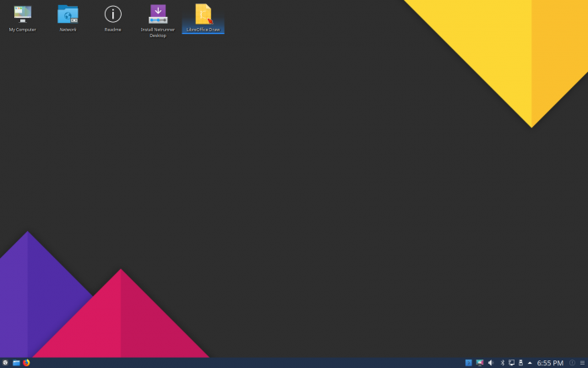588x368 pixels.
Task: Launch Install Netrunner Desktop installer
Action: (x=158, y=14)
